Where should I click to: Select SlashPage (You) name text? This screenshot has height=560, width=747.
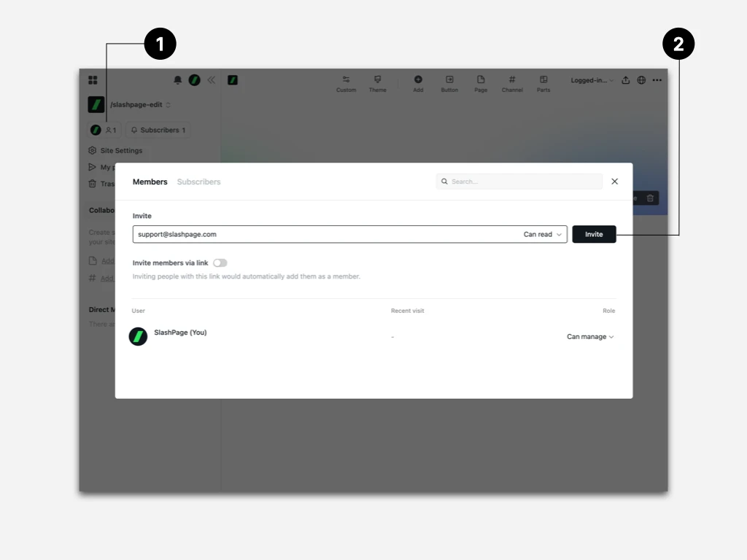pyautogui.click(x=180, y=332)
